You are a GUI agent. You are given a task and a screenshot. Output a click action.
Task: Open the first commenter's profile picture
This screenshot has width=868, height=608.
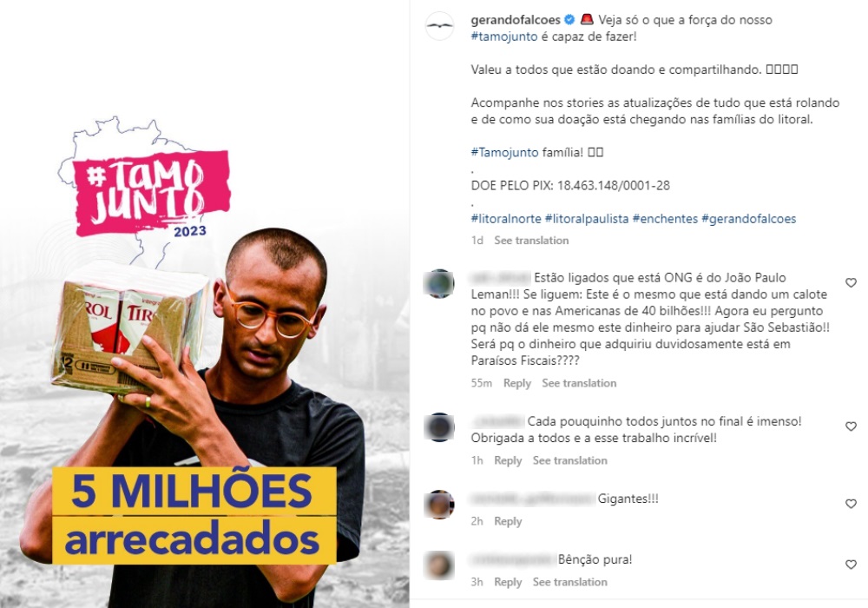click(x=439, y=283)
